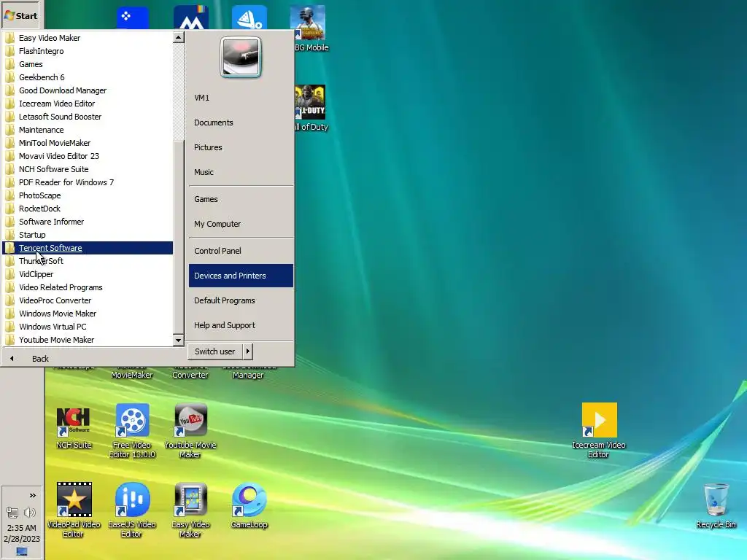This screenshot has width=747, height=560.
Task: Open the Geekbench 6 folder
Action: (x=88, y=77)
